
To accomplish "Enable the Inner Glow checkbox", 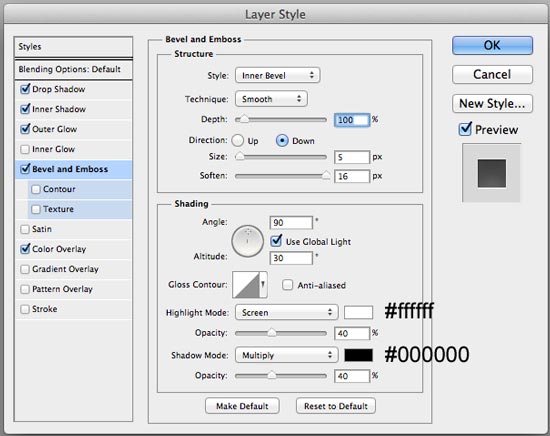I will tap(25, 149).
